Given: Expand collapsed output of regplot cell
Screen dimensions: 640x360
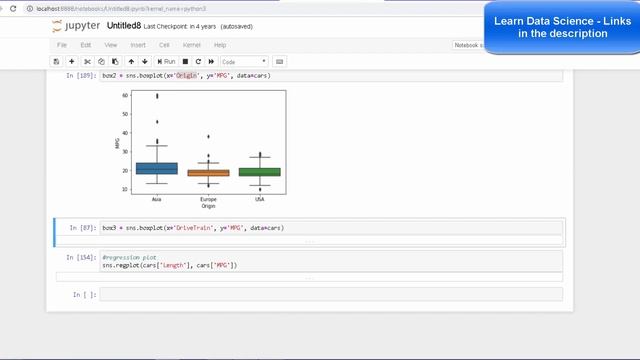Looking at the screenshot, I should [310, 278].
